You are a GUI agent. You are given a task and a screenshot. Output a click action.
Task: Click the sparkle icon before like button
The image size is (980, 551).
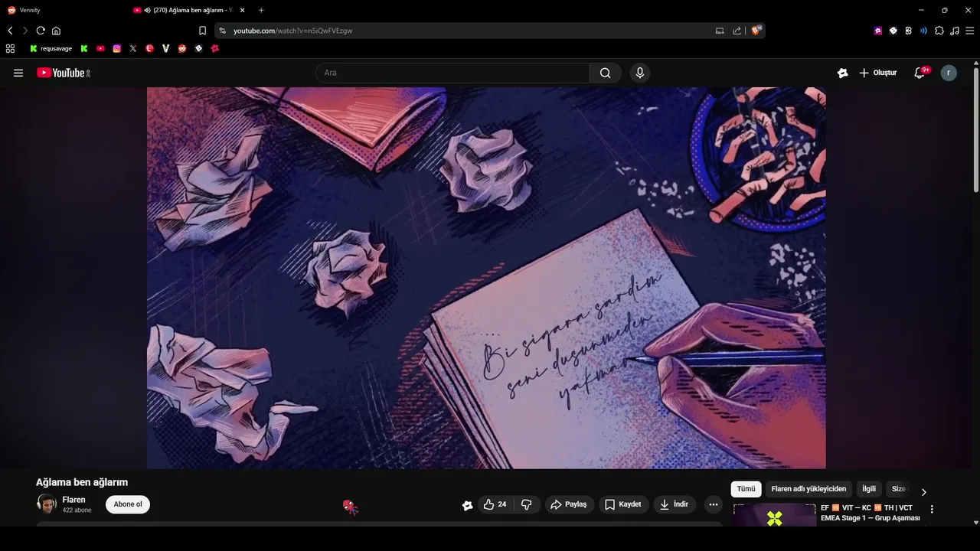click(467, 505)
